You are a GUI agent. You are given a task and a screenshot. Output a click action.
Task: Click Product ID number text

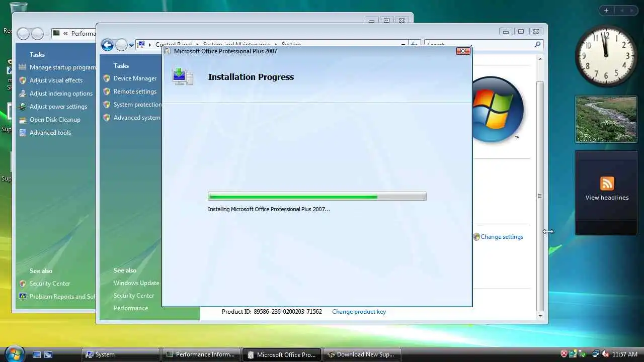point(287,312)
